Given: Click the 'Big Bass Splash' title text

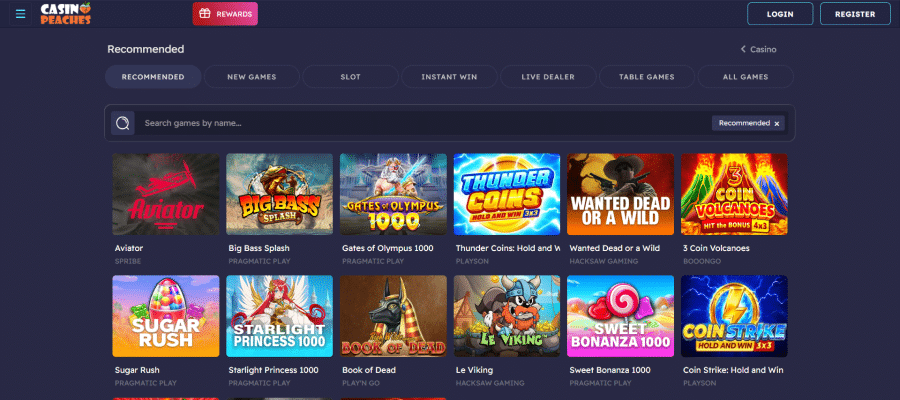Looking at the screenshot, I should tap(259, 248).
